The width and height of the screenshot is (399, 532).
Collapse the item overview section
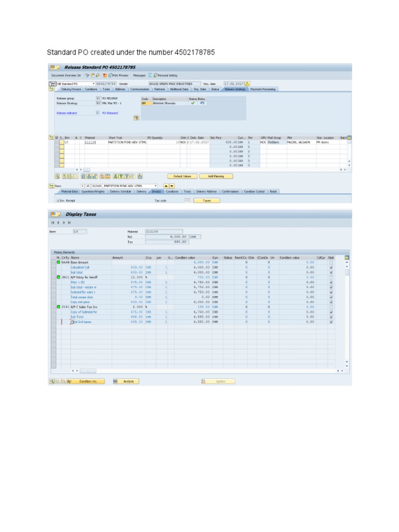tap(51, 137)
